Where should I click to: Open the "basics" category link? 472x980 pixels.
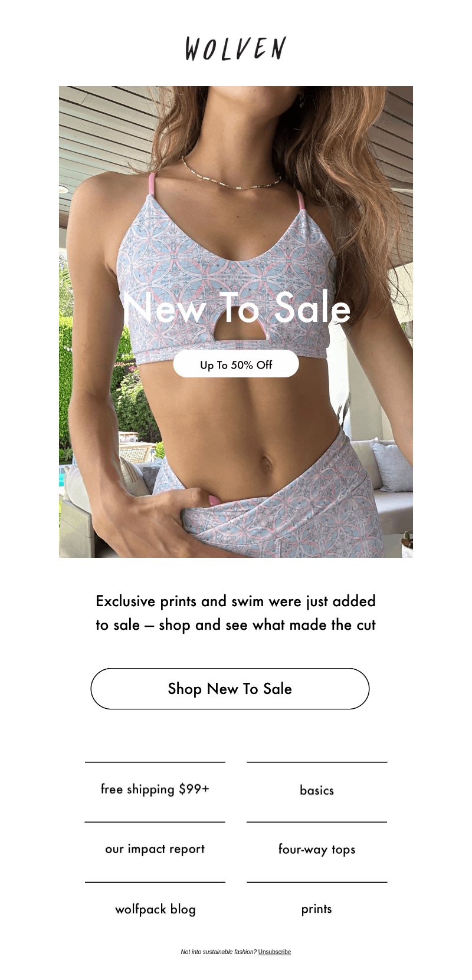(x=317, y=790)
